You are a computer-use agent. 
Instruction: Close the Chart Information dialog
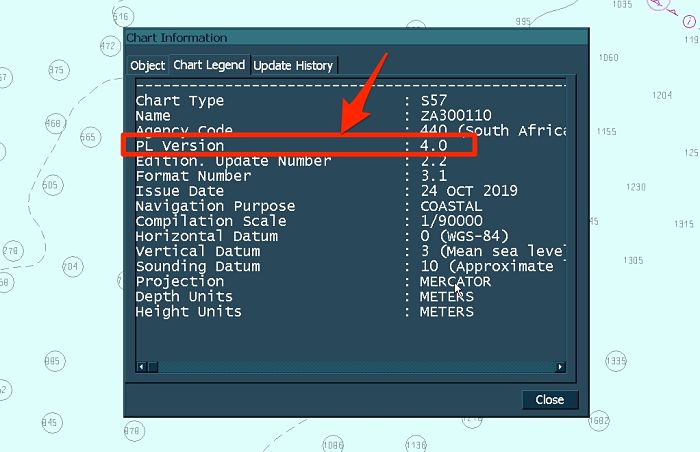[x=549, y=399]
